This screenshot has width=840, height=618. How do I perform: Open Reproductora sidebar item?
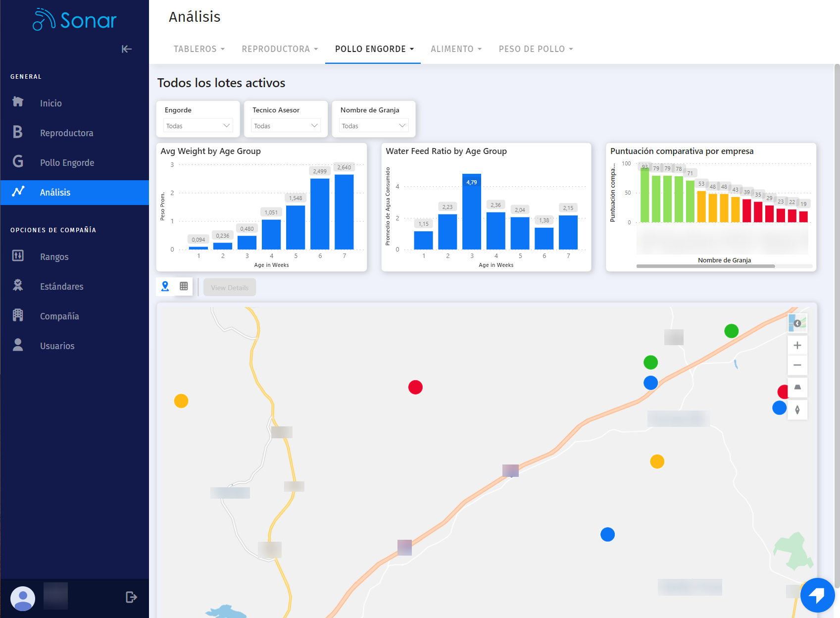(x=74, y=133)
